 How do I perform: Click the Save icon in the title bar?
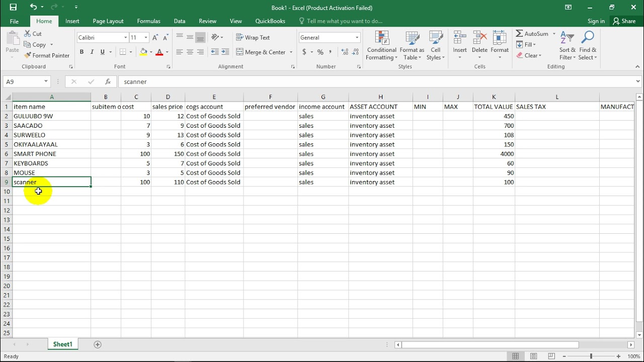(x=13, y=7)
